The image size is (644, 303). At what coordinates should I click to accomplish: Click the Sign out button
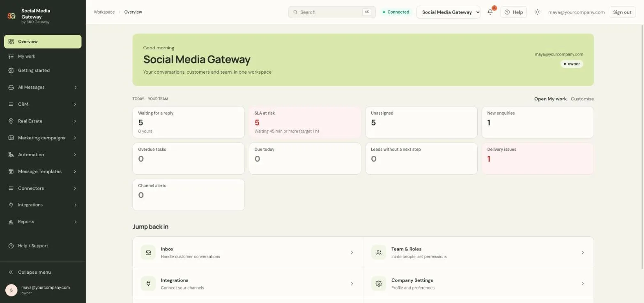coord(622,12)
